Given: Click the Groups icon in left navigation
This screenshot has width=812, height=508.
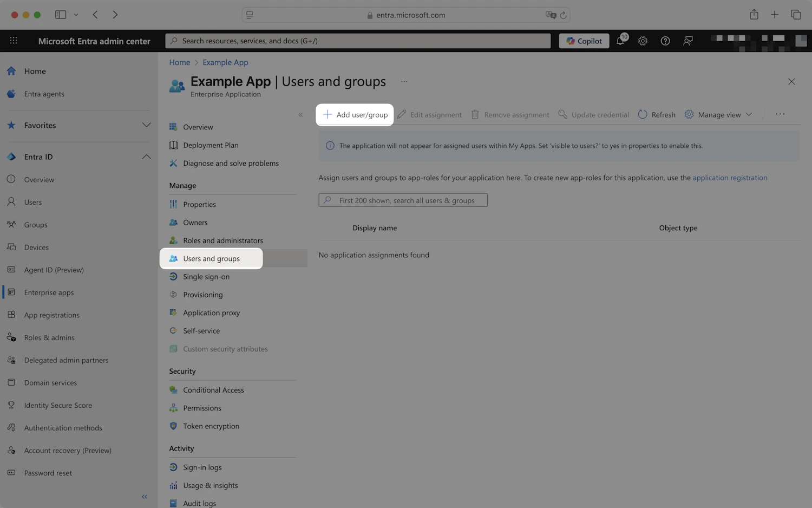Looking at the screenshot, I should 11,225.
